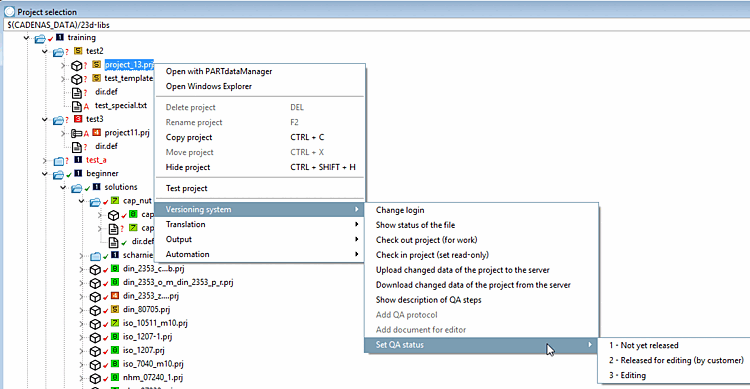Click the cube icon for din_80705.prj
Viewport: 750px width, 389px height.
click(95, 311)
